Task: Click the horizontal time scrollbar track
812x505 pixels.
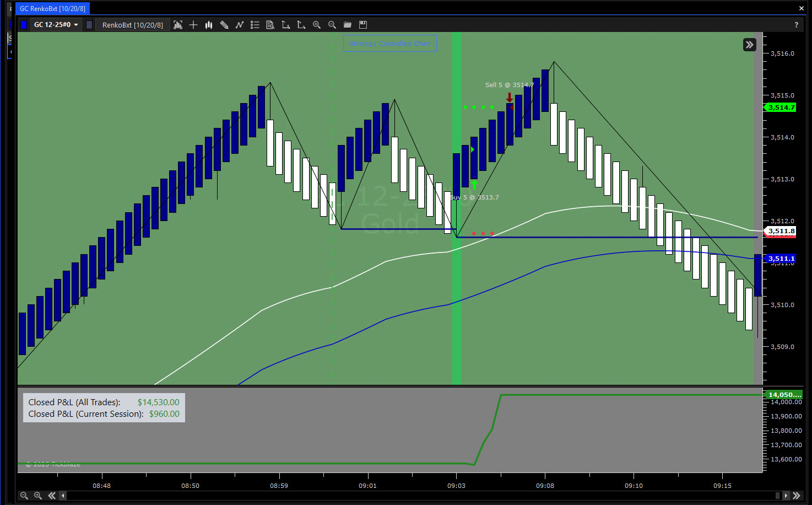Action: 419,496
